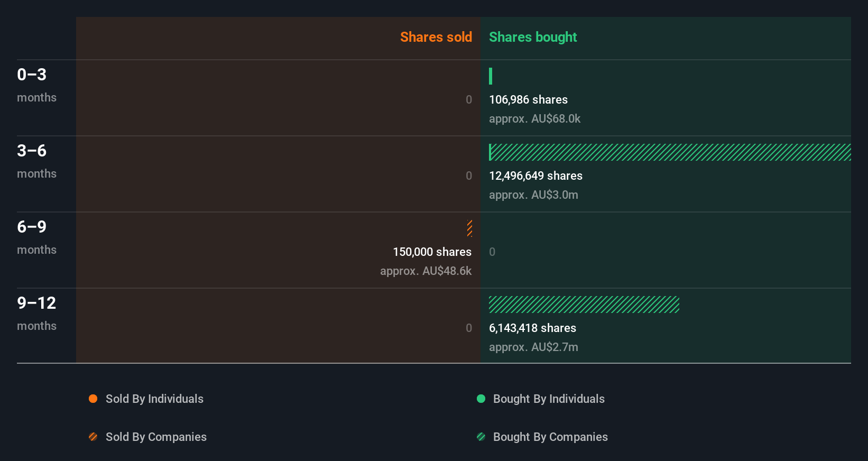Click the 6–9 months row label
This screenshot has width=868, height=461.
pos(36,237)
